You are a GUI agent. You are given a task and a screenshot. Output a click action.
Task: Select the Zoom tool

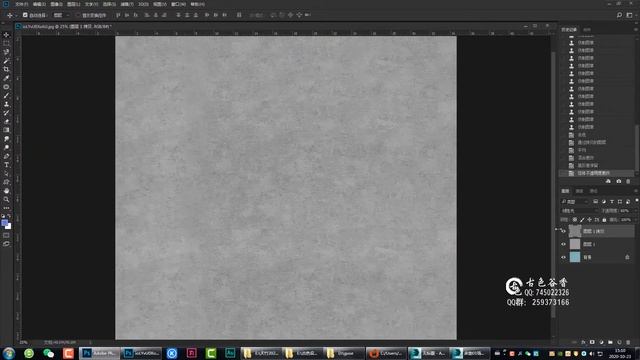(x=6, y=199)
